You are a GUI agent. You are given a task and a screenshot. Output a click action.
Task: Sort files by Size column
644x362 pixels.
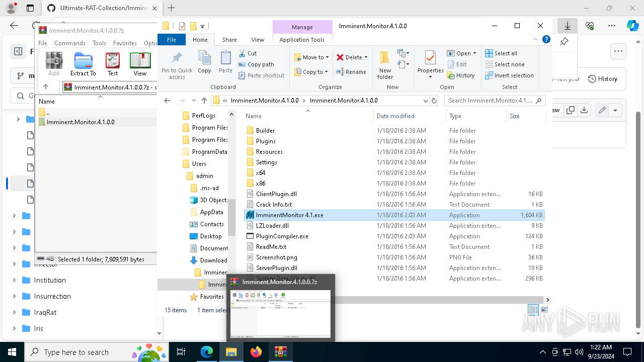pos(526,116)
